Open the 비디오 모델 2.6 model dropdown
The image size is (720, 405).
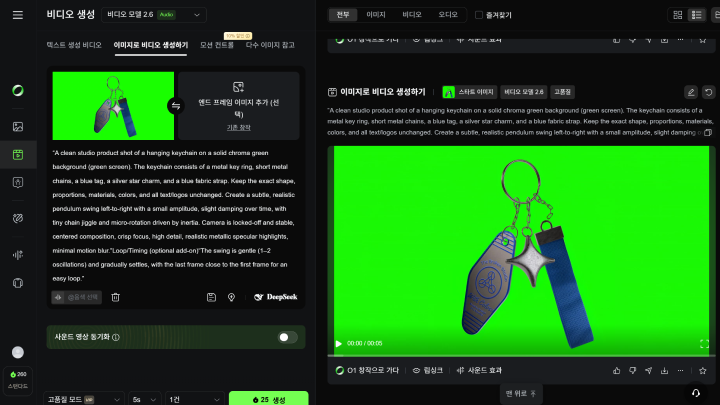click(154, 15)
